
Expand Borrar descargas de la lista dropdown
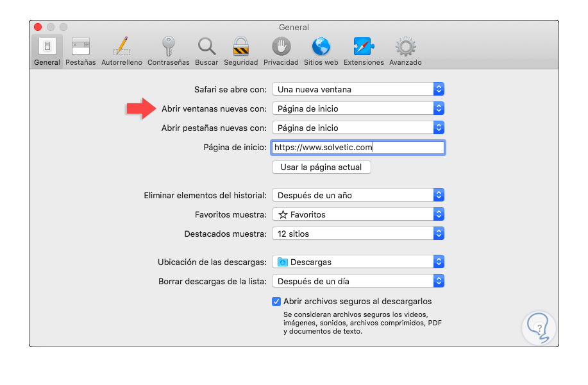click(358, 282)
